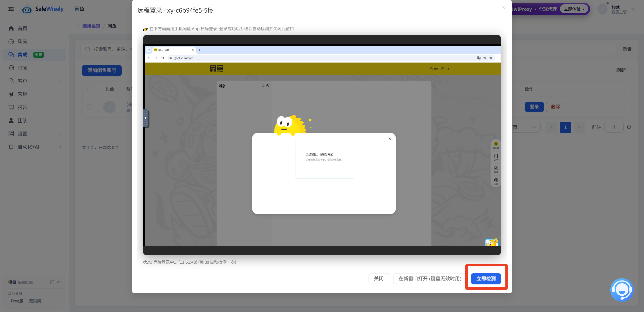The image size is (644, 312).
Task: Select the 聊天_闲鱼 browser tab
Action: (174, 50)
